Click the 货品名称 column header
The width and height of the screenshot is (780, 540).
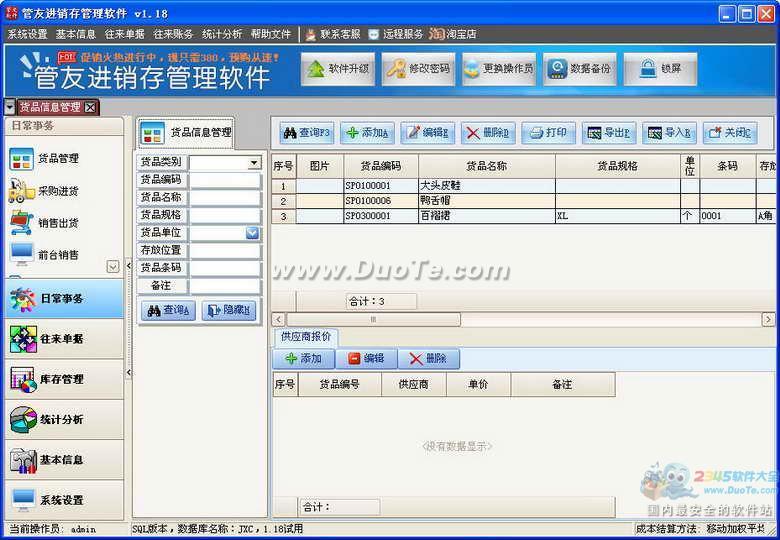(487, 166)
